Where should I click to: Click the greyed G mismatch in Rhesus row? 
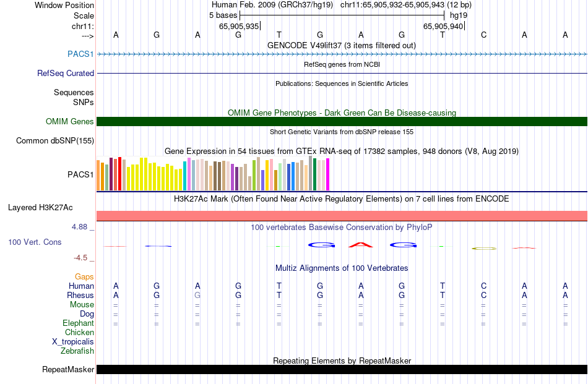click(197, 296)
